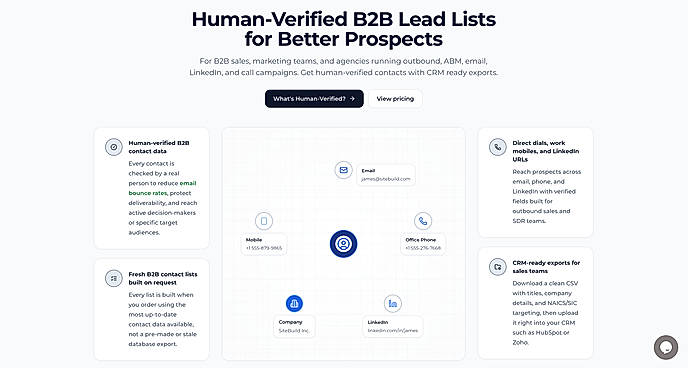Screen dimensions: 688x368
Task: Select the Mobile number card
Action: coord(264,244)
